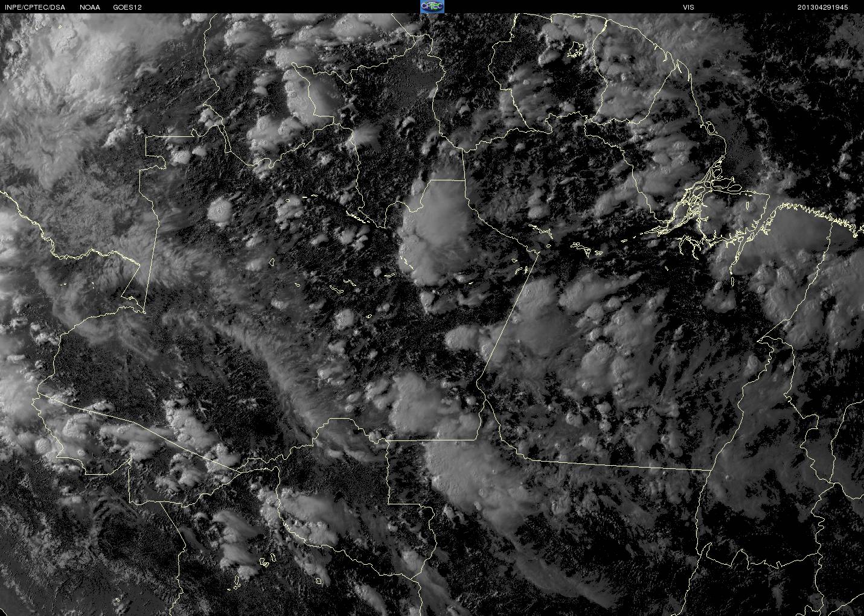The height and width of the screenshot is (616, 864).
Task: Select the NOAA label in header
Action: pyautogui.click(x=90, y=7)
